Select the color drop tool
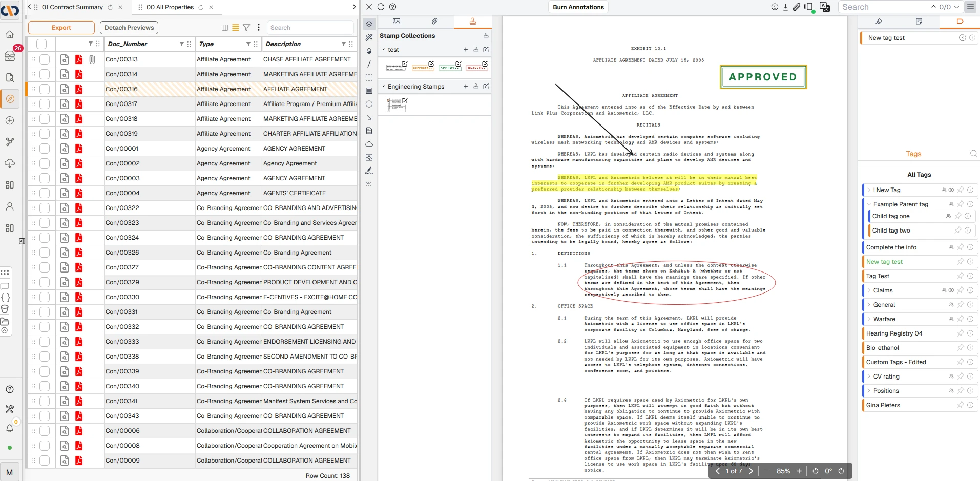Viewport: 980px width, 481px height. click(369, 51)
